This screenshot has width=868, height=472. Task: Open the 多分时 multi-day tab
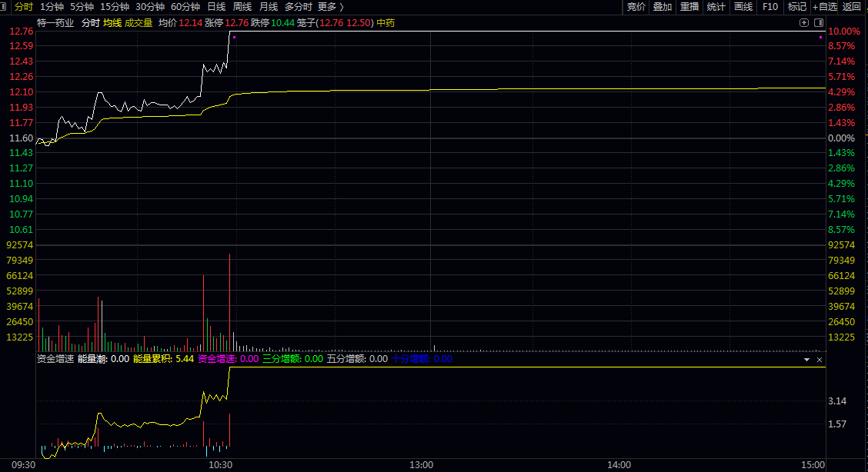coord(299,7)
